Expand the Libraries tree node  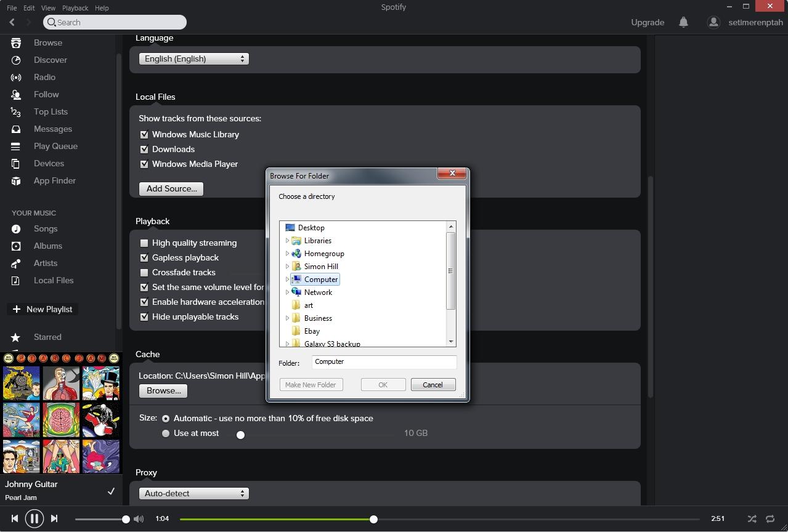287,241
